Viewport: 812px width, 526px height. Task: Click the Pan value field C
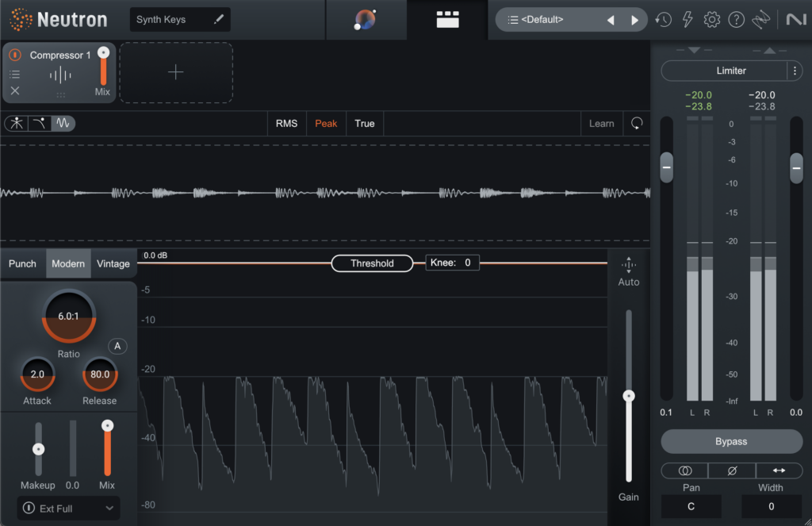tap(691, 506)
